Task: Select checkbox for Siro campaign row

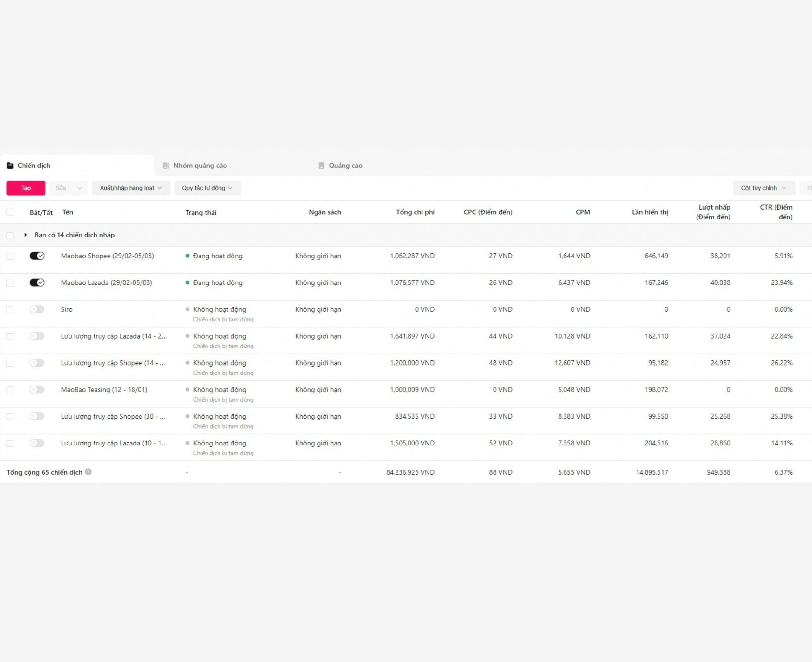Action: (10, 310)
